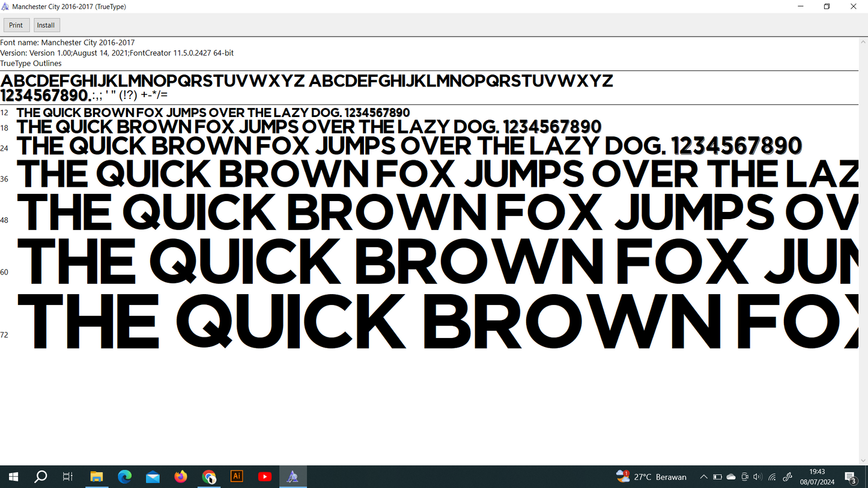Open Microsoft Edge from the taskbar
The image size is (868, 488).
tap(124, 477)
